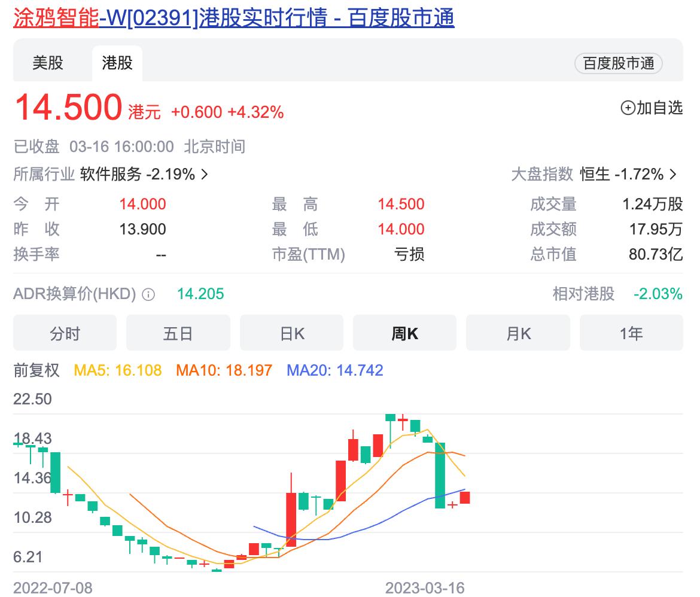Image resolution: width=700 pixels, height=597 pixels.
Task: Click the 6.21 y-axis label
Action: click(x=28, y=557)
